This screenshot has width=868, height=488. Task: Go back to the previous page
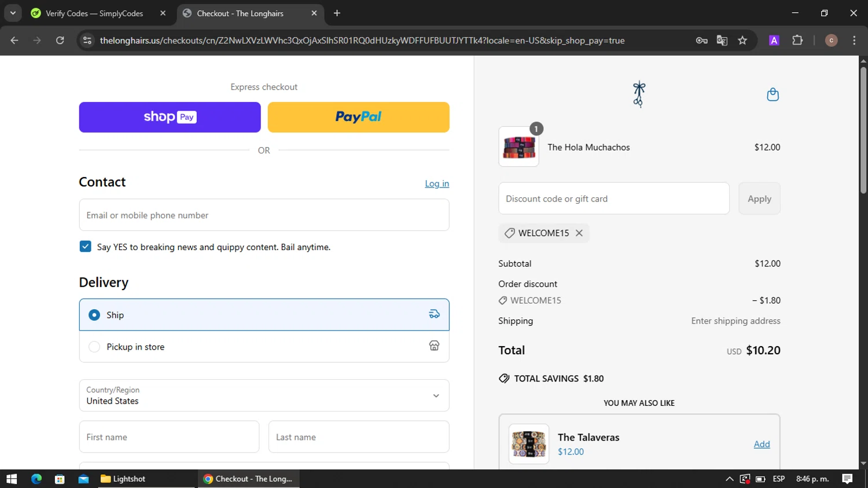click(x=14, y=41)
